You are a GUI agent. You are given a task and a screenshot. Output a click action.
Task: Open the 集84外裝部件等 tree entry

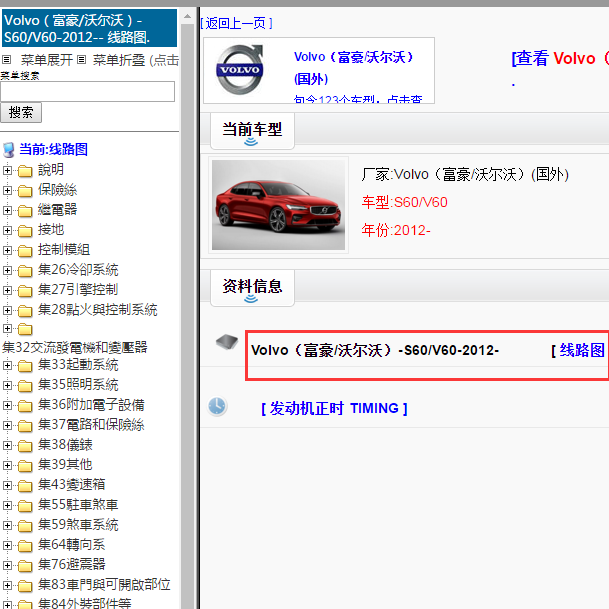(x=84, y=603)
